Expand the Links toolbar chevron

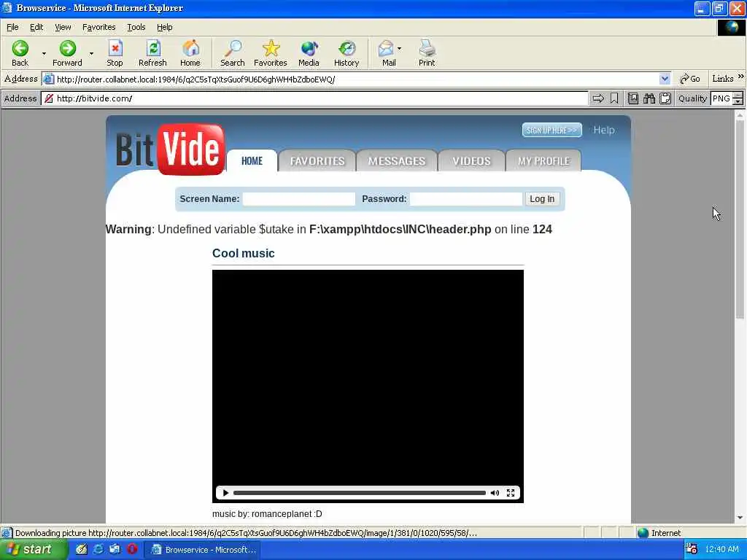(x=741, y=77)
